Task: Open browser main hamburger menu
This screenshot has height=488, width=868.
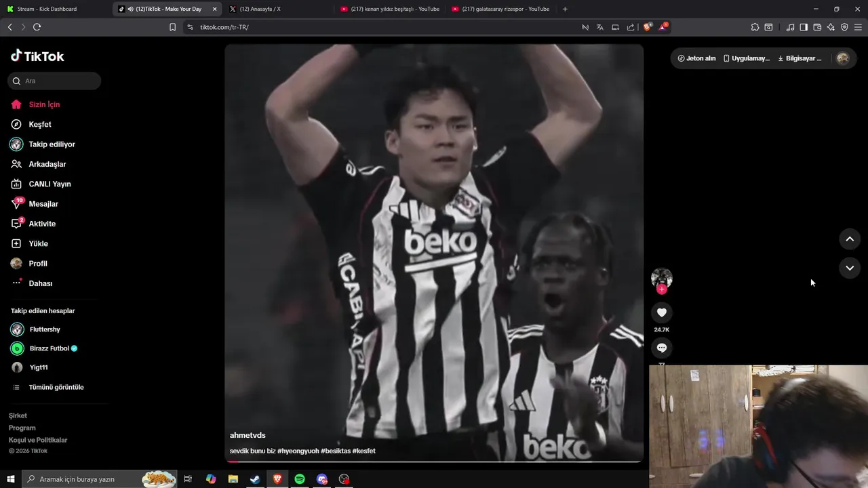Action: [859, 27]
